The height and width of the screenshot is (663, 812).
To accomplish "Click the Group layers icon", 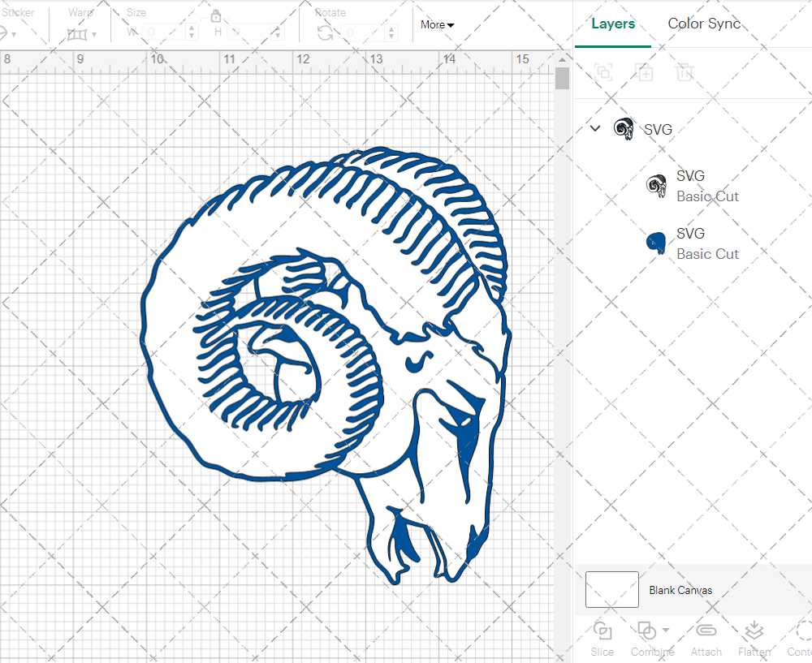I will pos(603,72).
